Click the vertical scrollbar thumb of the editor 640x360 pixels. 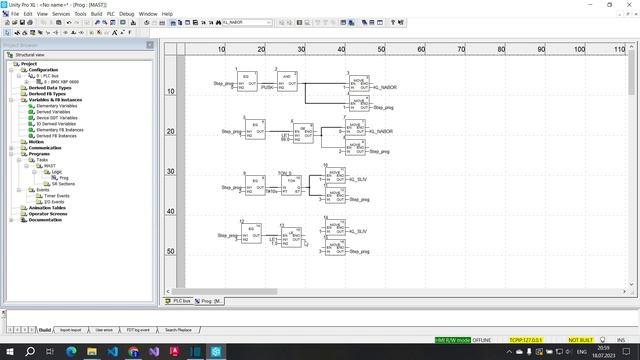tap(631, 73)
